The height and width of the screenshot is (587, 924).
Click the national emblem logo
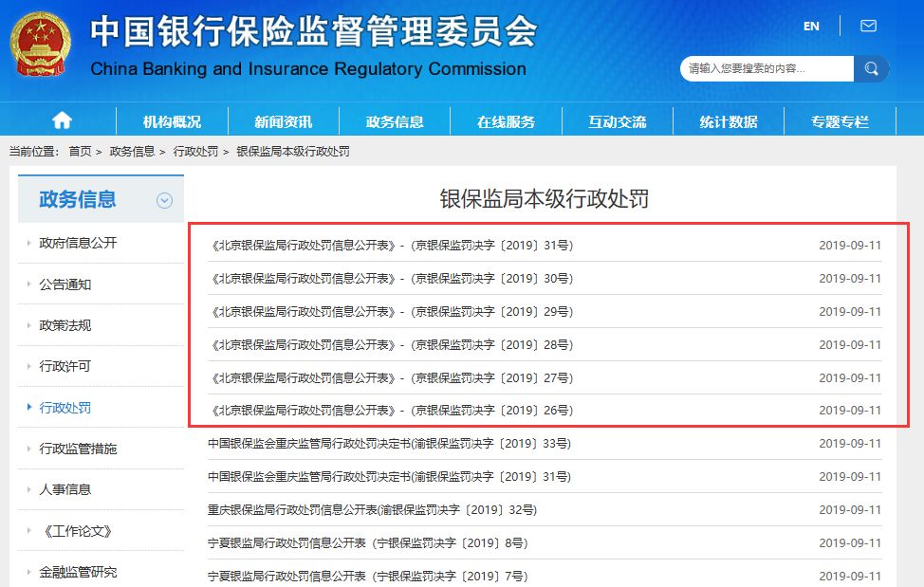pos(40,45)
